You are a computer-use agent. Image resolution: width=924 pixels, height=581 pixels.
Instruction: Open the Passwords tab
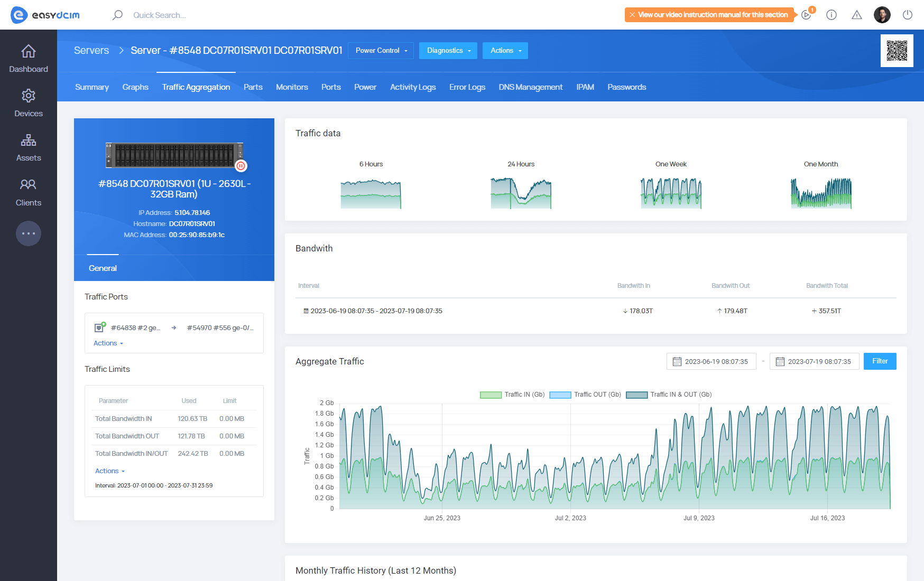627,87
